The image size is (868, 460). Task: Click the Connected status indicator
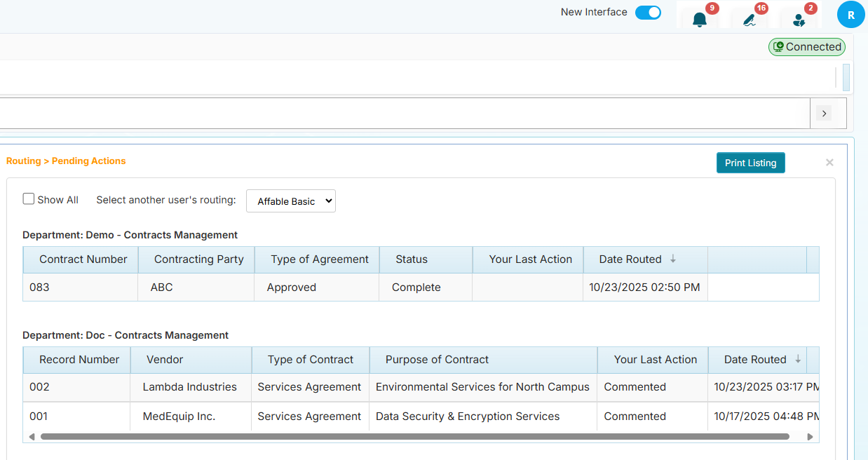(807, 46)
